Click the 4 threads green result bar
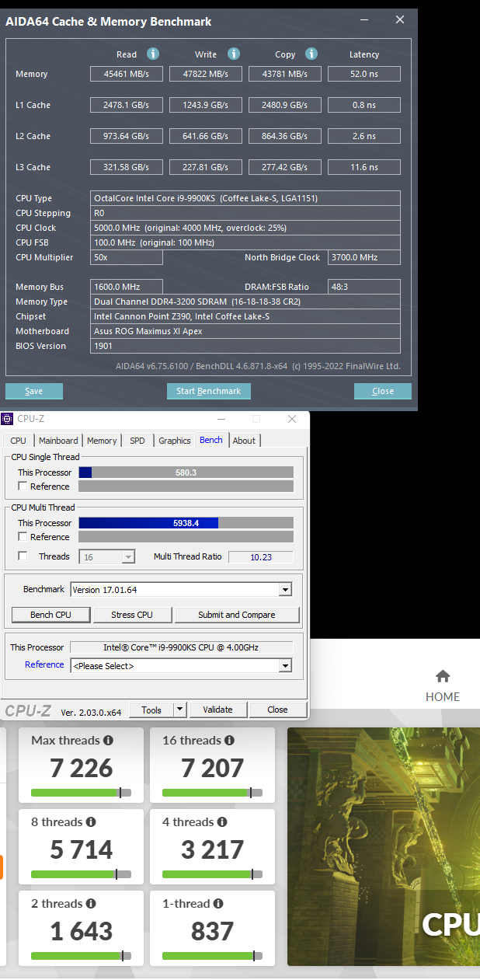 click(x=212, y=874)
